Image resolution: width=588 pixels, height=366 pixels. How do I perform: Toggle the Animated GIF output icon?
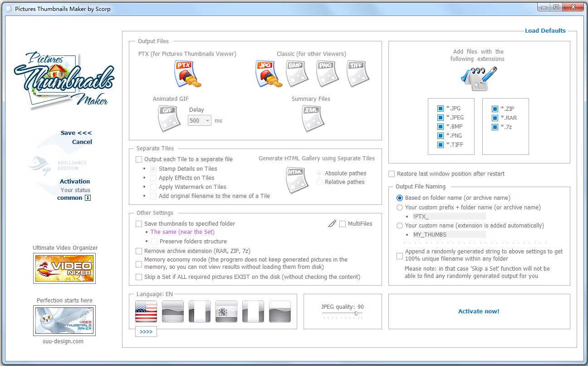click(x=169, y=118)
